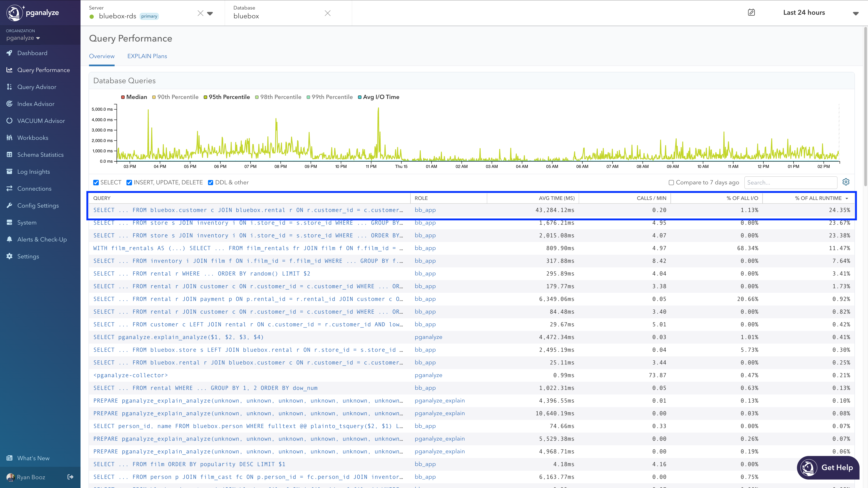Expand the server dropdown arrow

click(x=210, y=14)
